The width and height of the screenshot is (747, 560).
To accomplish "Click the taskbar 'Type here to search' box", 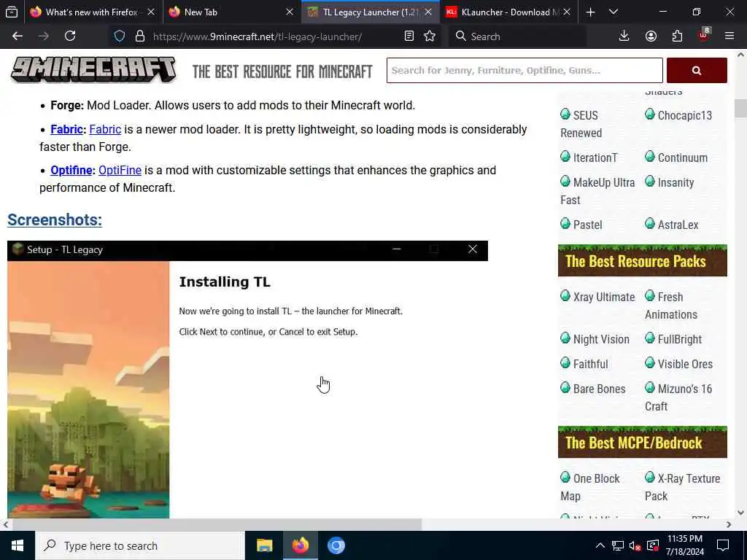I will point(139,545).
